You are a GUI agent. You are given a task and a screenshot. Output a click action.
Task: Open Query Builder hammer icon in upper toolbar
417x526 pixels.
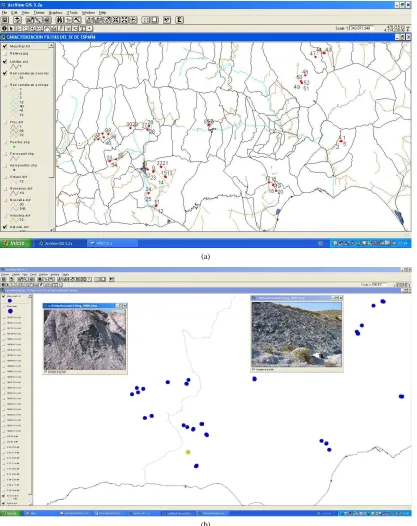tap(77, 20)
